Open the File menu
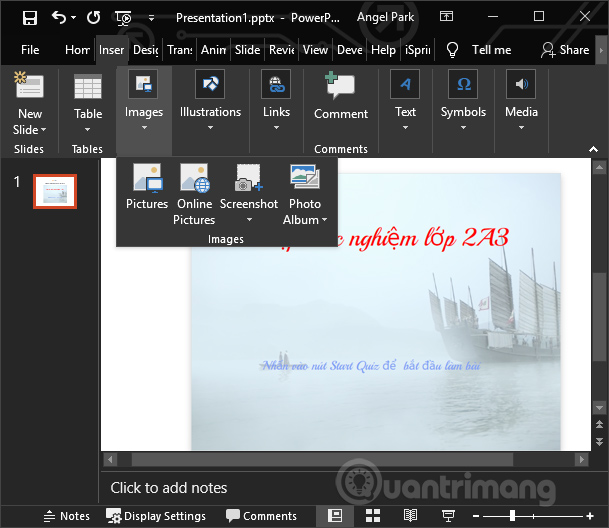The image size is (609, 528). click(30, 50)
